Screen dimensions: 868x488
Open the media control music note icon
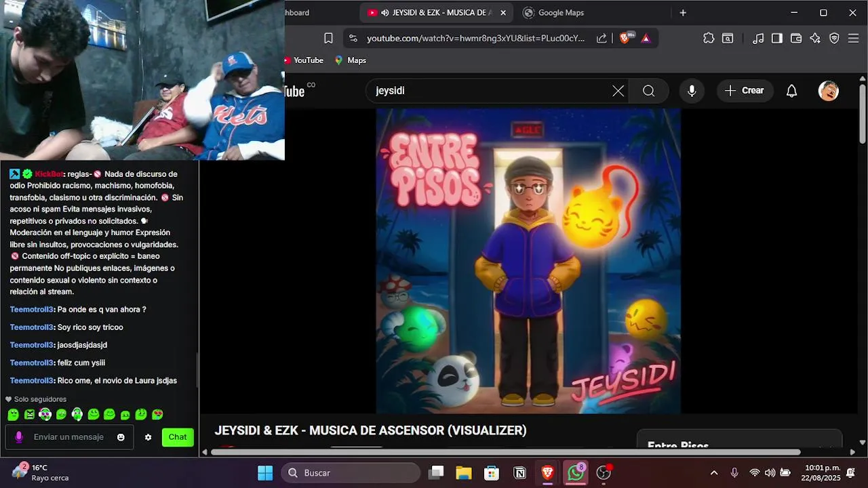758,38
